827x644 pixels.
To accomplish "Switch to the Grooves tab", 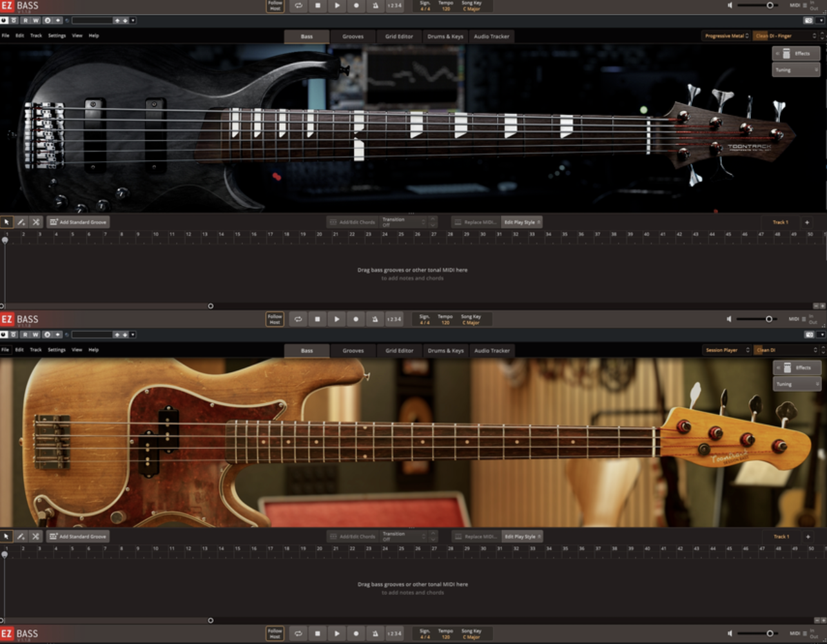I will 353,37.
